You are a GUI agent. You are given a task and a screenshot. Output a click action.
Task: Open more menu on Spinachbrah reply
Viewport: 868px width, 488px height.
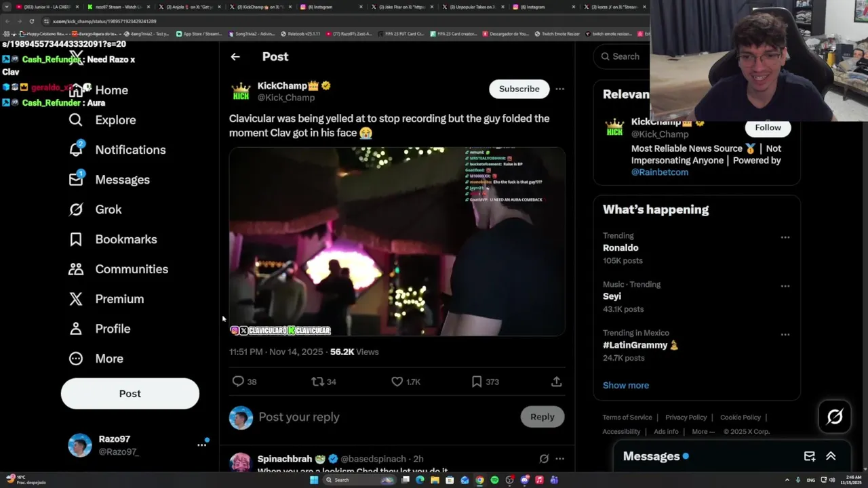[x=559, y=459]
